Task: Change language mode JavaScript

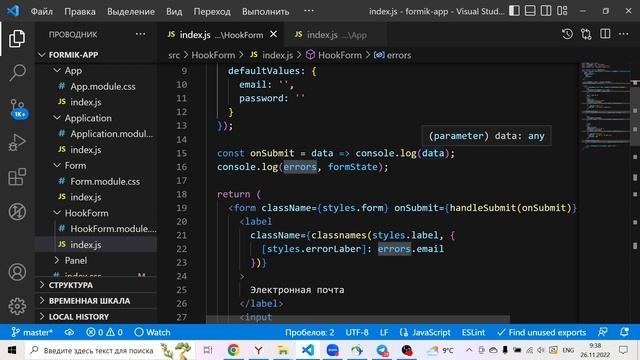Action: coord(425,332)
